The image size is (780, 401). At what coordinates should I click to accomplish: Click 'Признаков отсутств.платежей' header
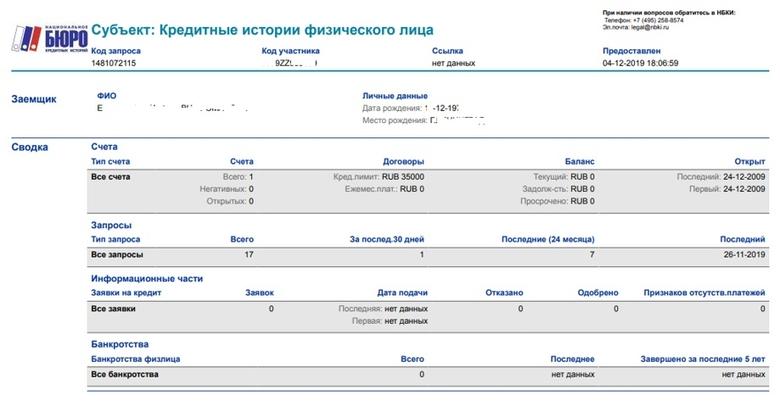point(704,293)
